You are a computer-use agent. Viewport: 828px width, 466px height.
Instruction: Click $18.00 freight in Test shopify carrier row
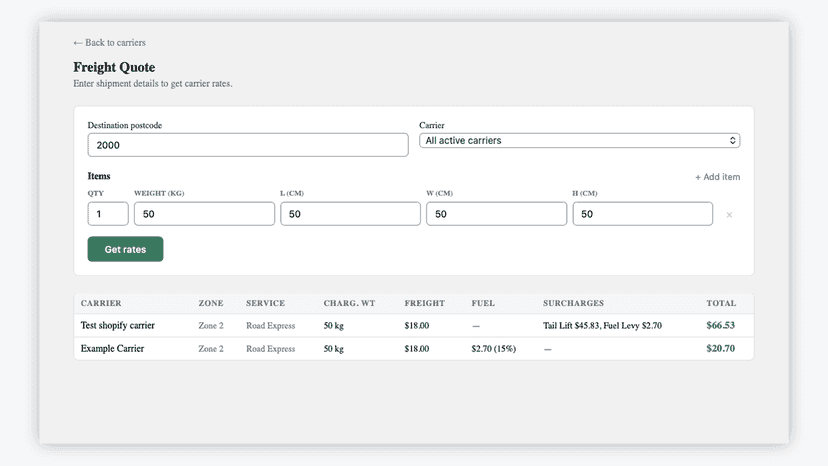coord(417,326)
